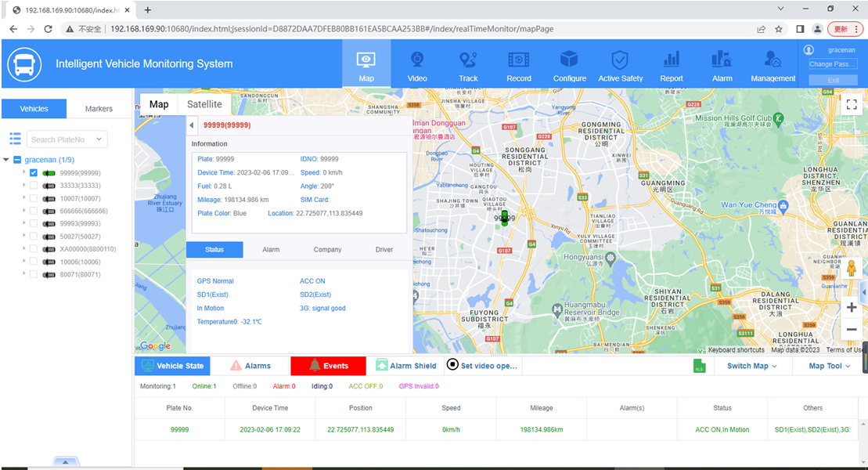868x470 pixels.
Task: Zoom out on the map
Action: pos(852,329)
